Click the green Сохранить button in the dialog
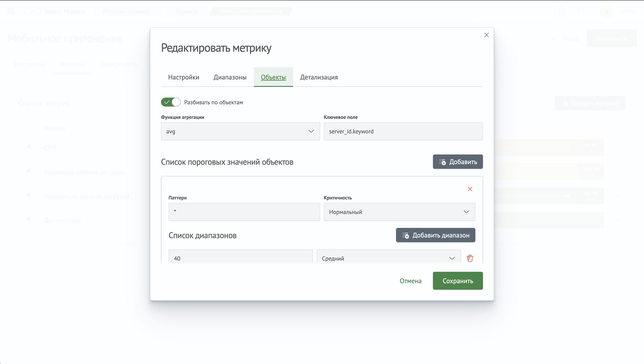 tap(458, 281)
